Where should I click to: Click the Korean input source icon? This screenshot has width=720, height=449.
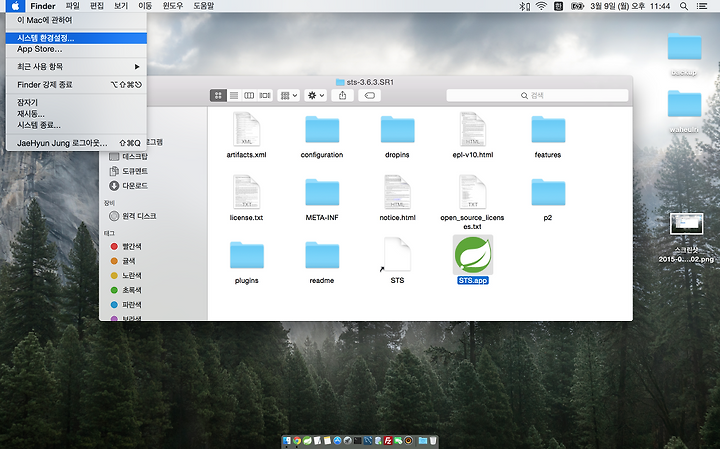[x=558, y=6]
